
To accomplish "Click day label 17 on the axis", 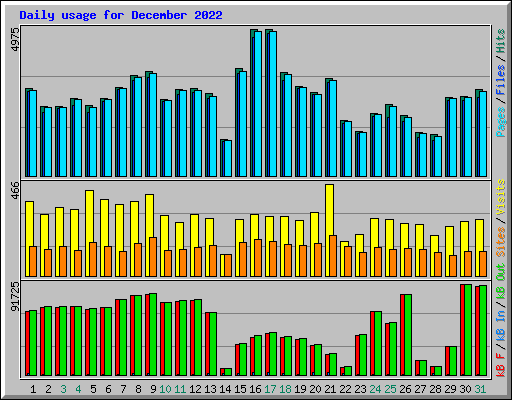I will [x=270, y=389].
